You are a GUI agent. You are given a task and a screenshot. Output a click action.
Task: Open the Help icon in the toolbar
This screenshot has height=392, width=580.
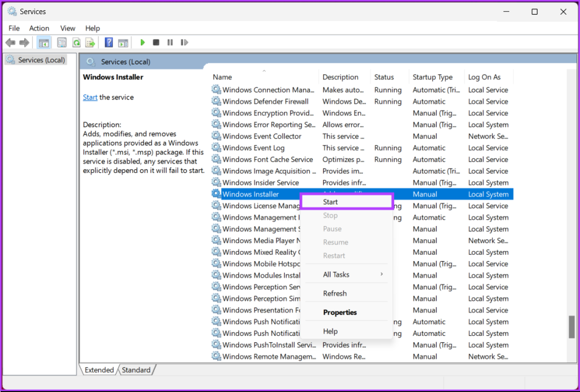pos(108,42)
